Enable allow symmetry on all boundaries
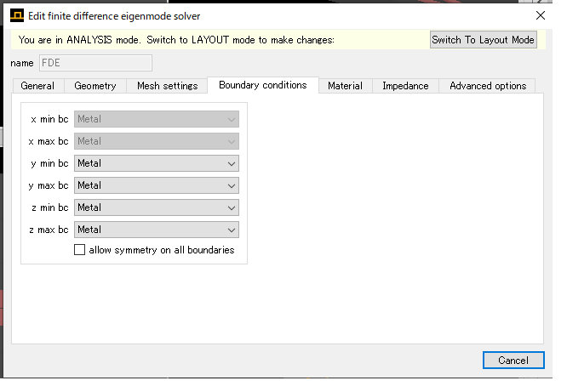567x392 pixels. [x=80, y=250]
